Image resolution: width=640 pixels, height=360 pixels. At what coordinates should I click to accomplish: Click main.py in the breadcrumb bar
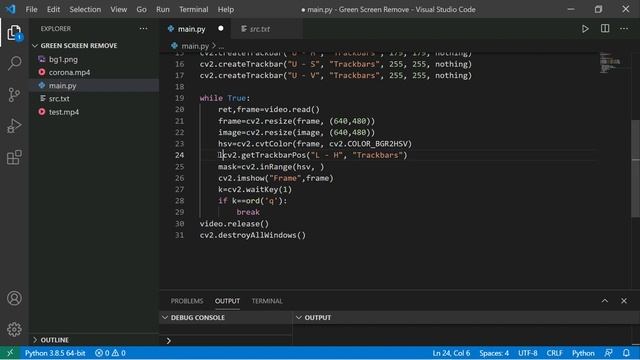click(x=195, y=46)
